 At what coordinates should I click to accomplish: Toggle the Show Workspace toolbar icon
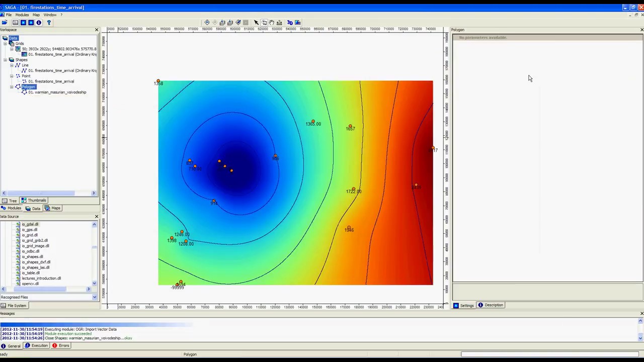(15, 23)
